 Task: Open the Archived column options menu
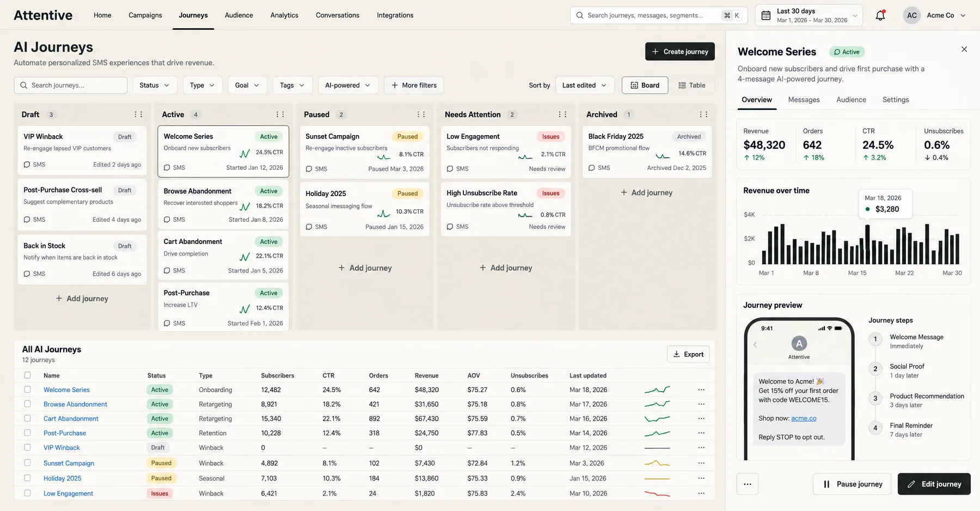[x=703, y=114]
